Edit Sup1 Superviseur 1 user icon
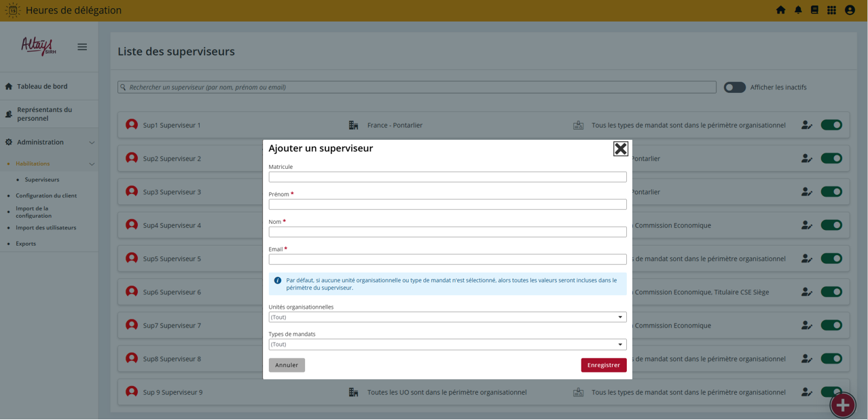 (806, 125)
